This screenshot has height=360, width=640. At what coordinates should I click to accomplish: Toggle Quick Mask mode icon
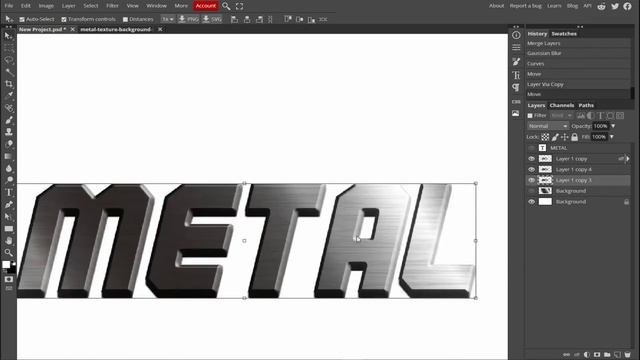(9, 280)
